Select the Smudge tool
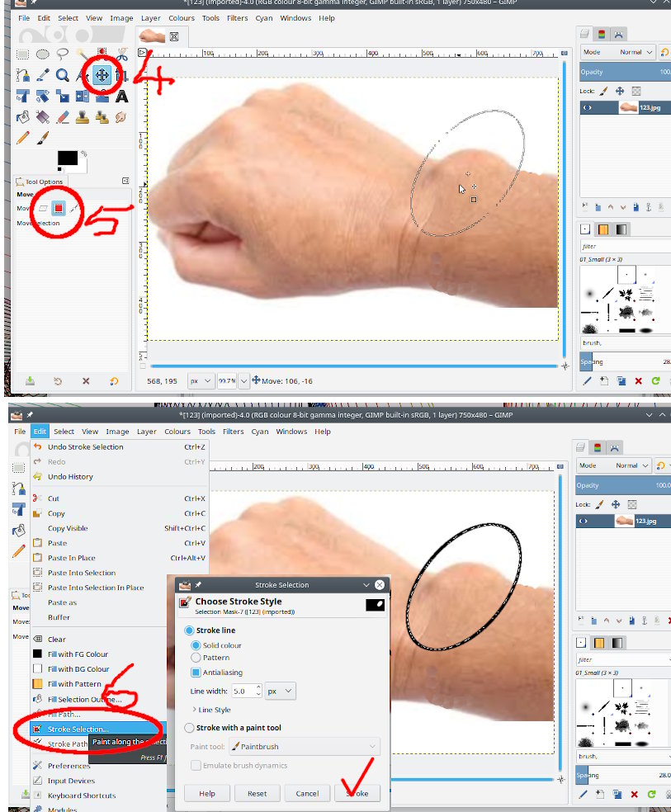Screen dimensions: 671x812 pos(121,117)
